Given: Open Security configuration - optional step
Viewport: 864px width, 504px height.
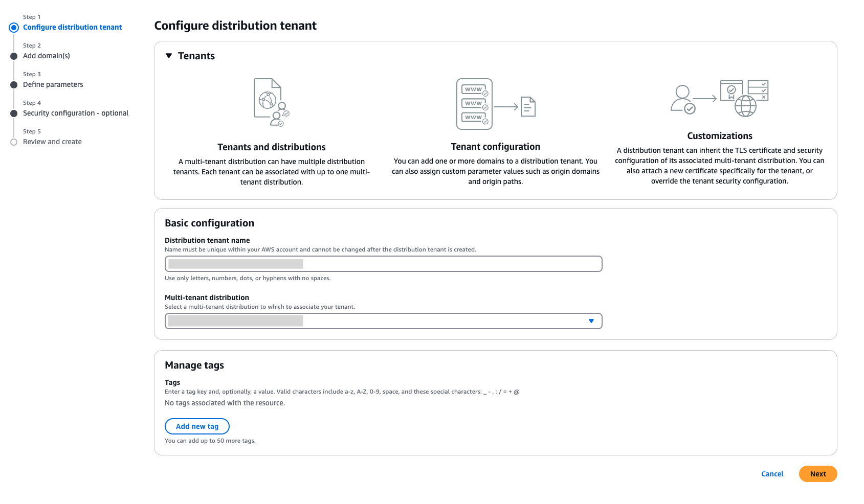Looking at the screenshot, I should (76, 113).
